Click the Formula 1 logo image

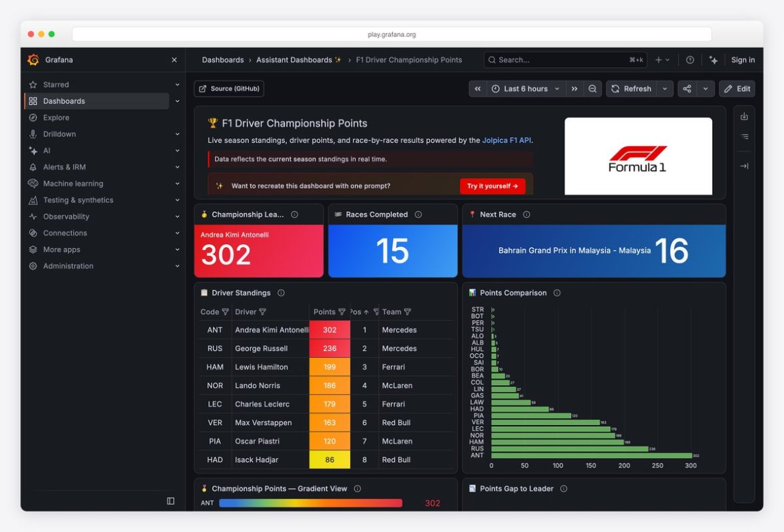click(638, 156)
